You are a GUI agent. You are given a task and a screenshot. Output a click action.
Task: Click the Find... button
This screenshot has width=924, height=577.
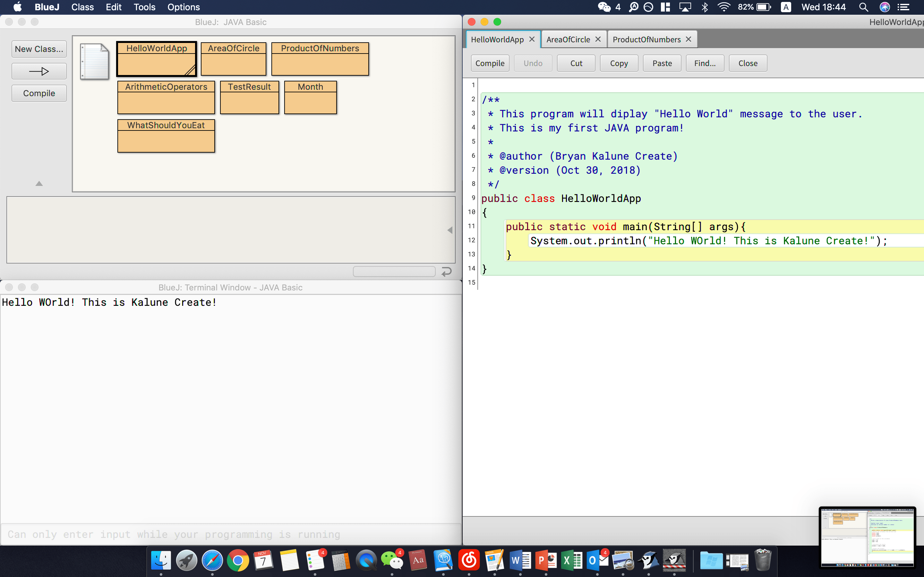coord(705,63)
